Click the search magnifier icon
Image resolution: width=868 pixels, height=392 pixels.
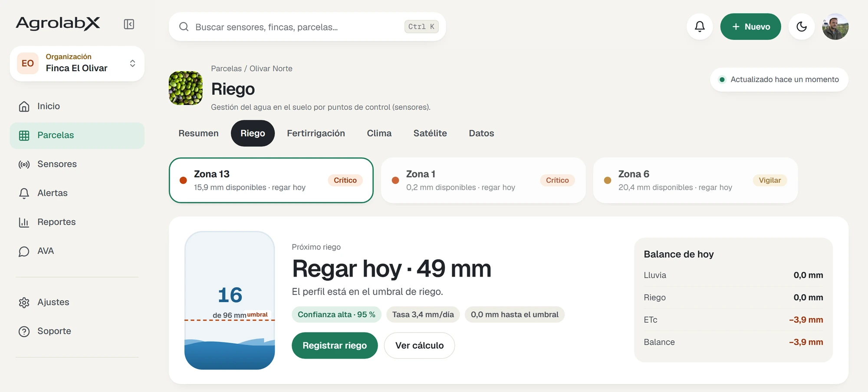coord(184,27)
